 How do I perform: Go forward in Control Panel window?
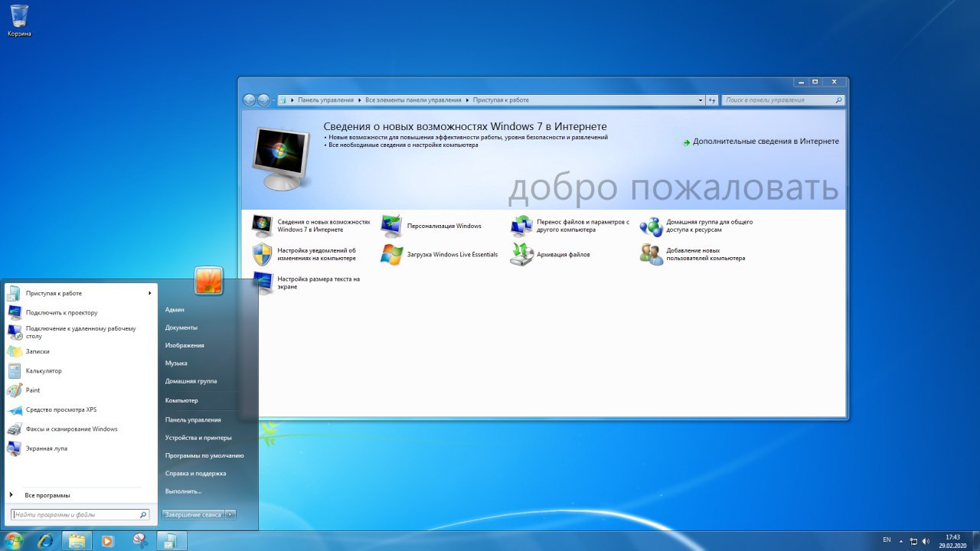(x=263, y=100)
